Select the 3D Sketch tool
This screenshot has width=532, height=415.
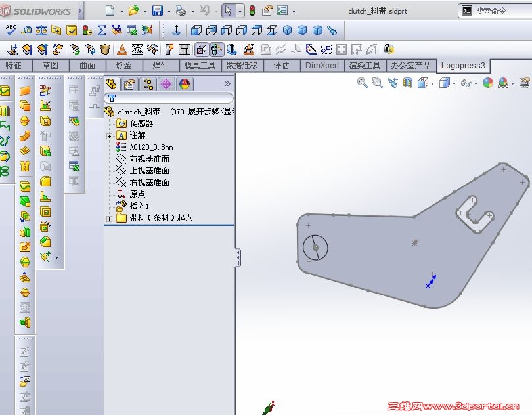point(45,90)
